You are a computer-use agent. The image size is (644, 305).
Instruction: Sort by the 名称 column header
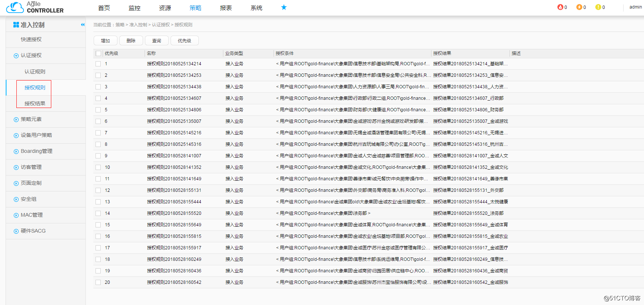(x=151, y=53)
